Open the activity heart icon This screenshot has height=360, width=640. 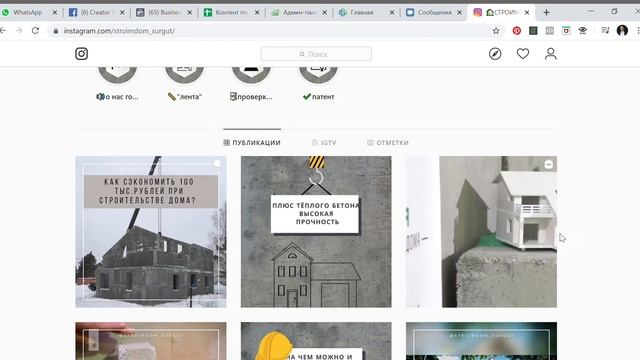click(523, 54)
